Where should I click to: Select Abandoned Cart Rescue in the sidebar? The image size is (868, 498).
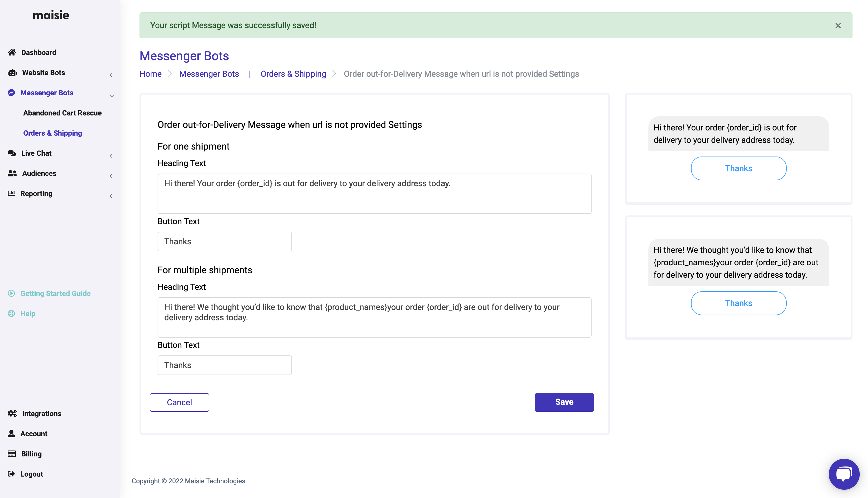(x=62, y=113)
